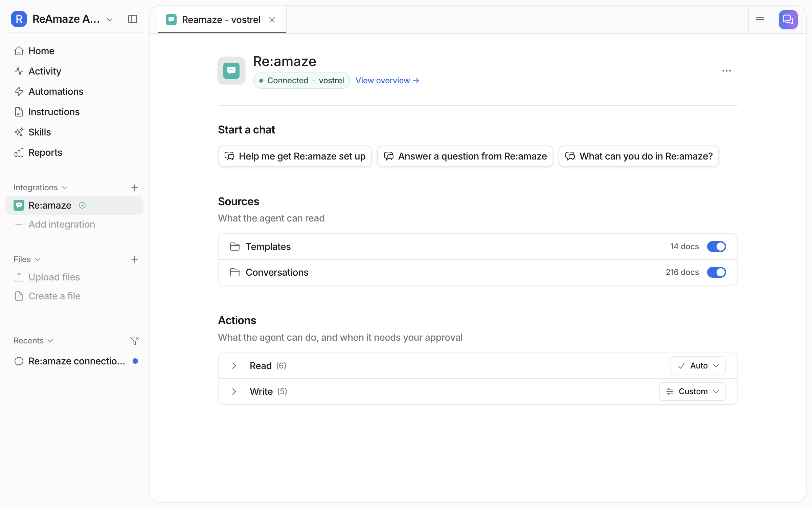Open the Instructions page
The image size is (812, 508).
pyautogui.click(x=74, y=112)
